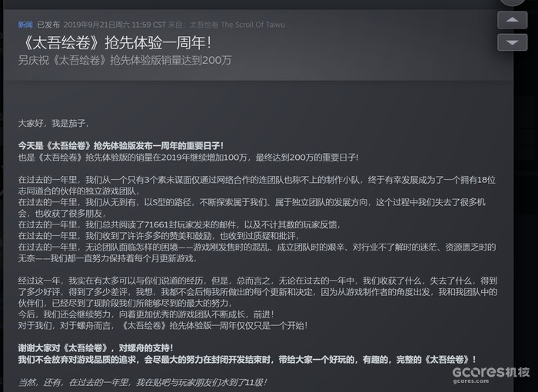Click the greeting line 大家好，我是茄子
The image size is (538, 392).
point(54,123)
